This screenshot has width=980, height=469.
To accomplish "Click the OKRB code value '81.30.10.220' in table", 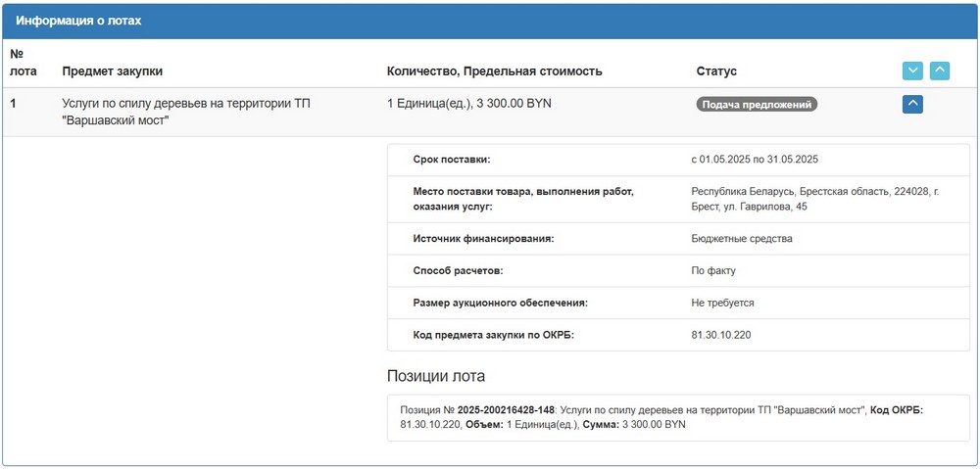I will click(x=722, y=335).
